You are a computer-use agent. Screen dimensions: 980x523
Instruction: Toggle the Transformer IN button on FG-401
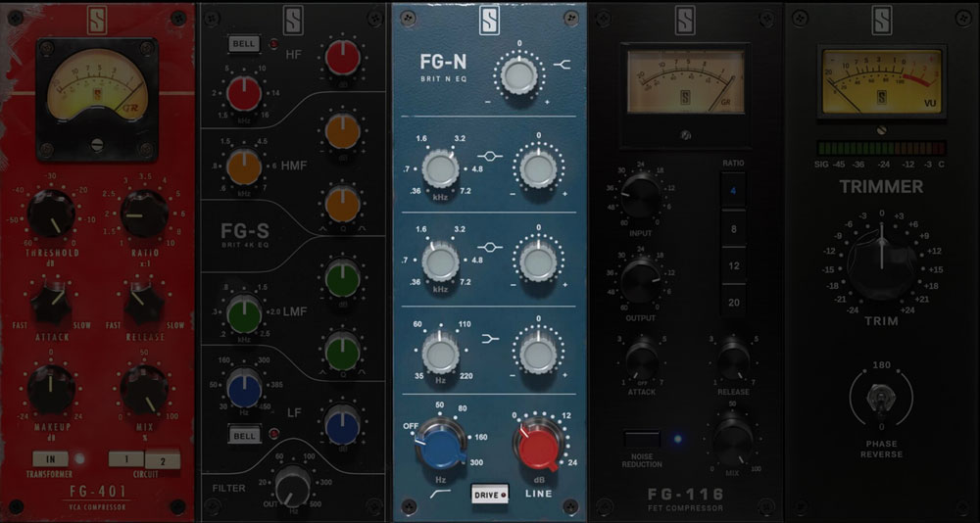[49, 457]
